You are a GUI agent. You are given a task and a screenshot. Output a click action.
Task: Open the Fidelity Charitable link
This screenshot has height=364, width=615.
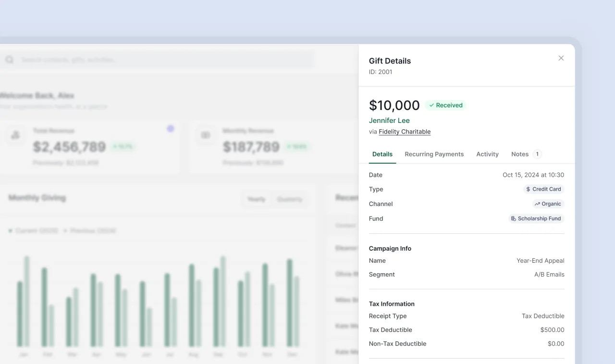(405, 132)
